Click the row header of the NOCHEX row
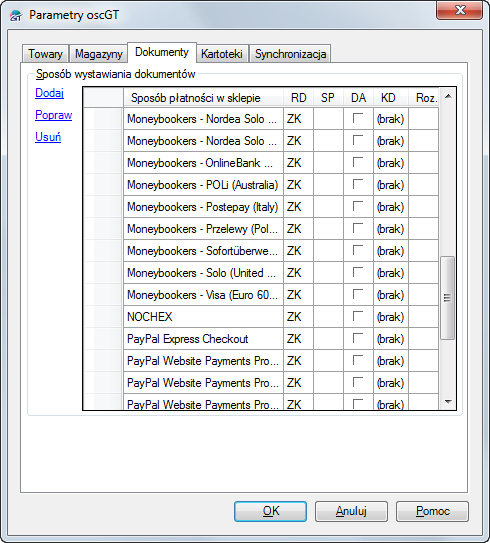Screen dimensions: 490x543 click(104, 317)
